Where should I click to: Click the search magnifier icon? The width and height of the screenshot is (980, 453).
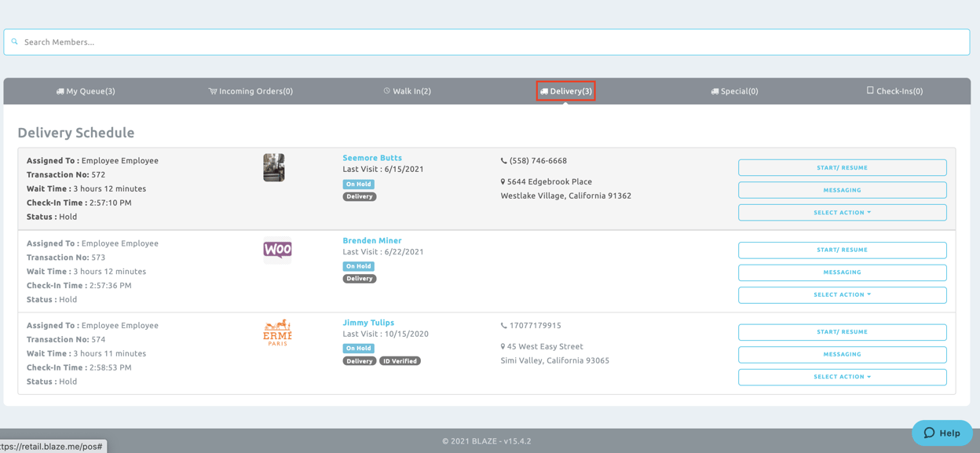tap(14, 42)
